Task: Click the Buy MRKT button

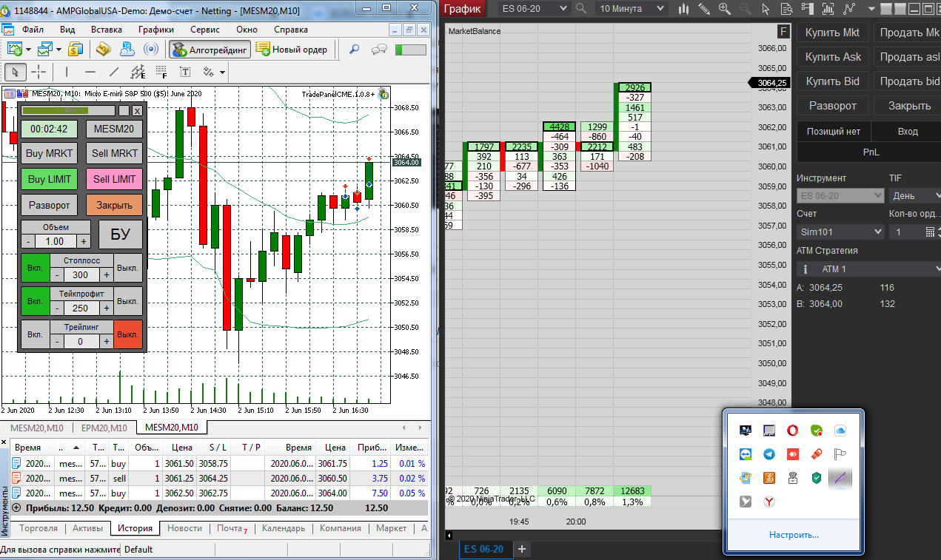Action: click(50, 153)
